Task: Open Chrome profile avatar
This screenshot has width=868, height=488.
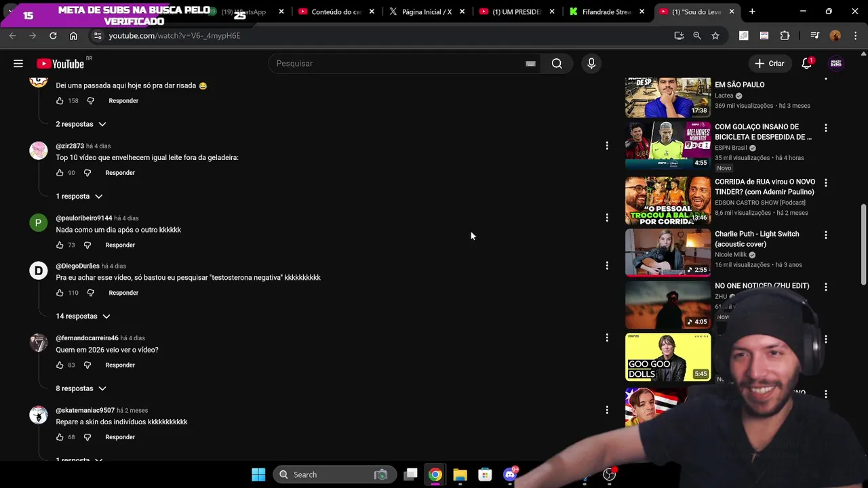Action: pyautogui.click(x=835, y=36)
